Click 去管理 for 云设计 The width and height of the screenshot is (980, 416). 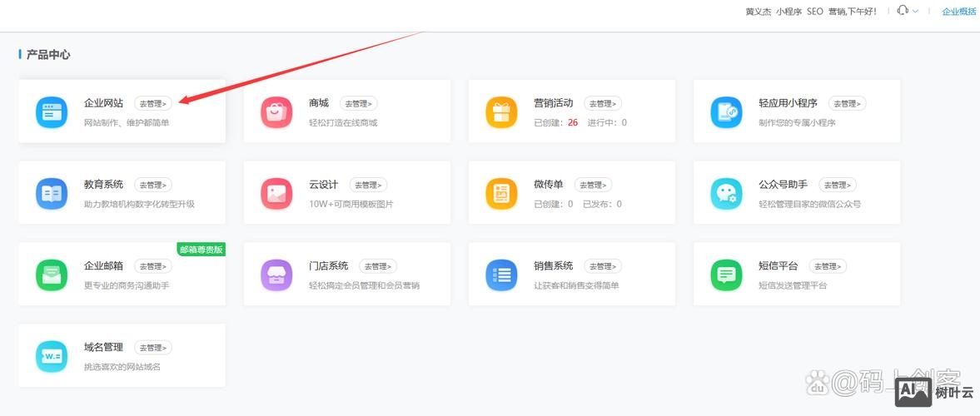coord(368,185)
